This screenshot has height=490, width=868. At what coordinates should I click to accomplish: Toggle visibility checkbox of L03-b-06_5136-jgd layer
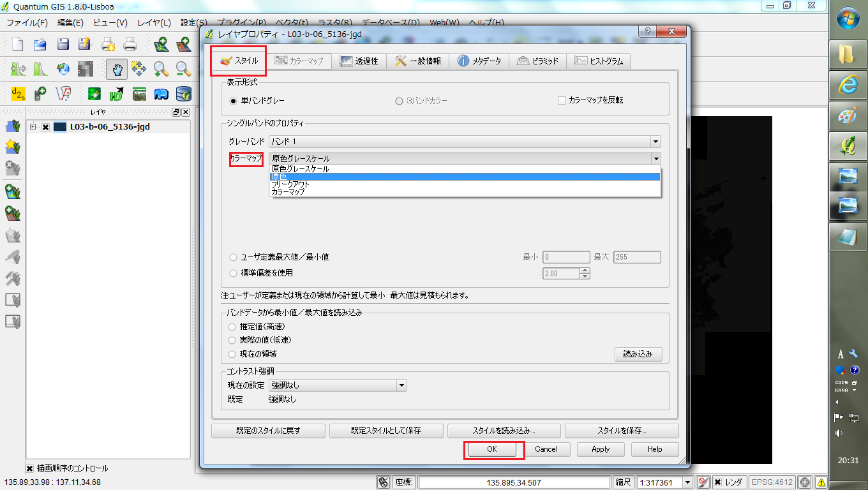(46, 127)
